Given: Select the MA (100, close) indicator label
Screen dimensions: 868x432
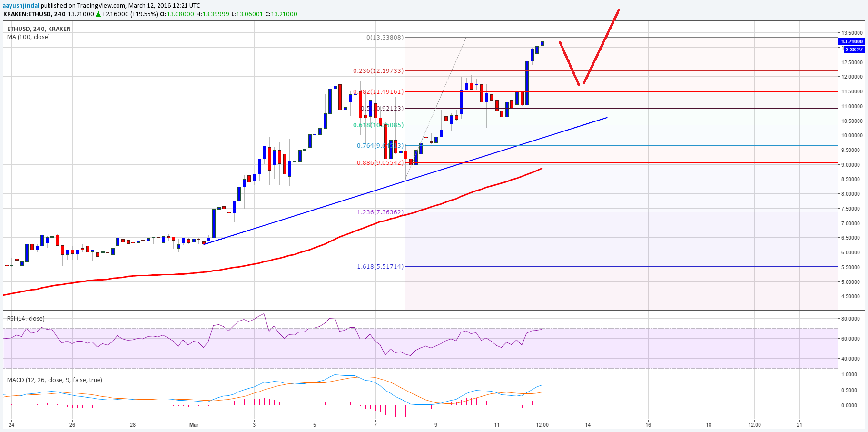Looking at the screenshot, I should coord(28,37).
